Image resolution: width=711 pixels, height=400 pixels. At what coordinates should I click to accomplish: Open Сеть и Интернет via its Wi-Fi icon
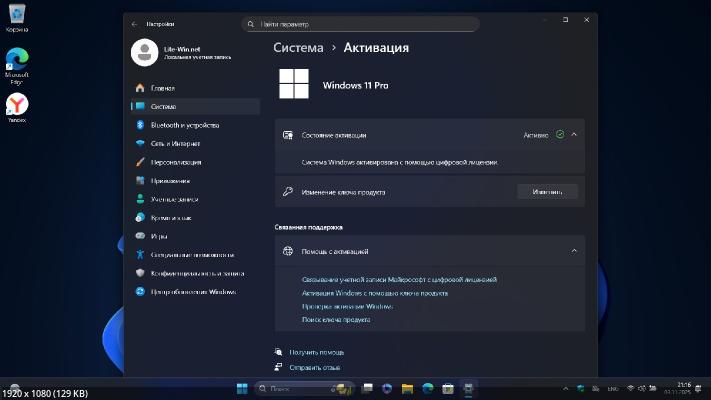(x=140, y=143)
